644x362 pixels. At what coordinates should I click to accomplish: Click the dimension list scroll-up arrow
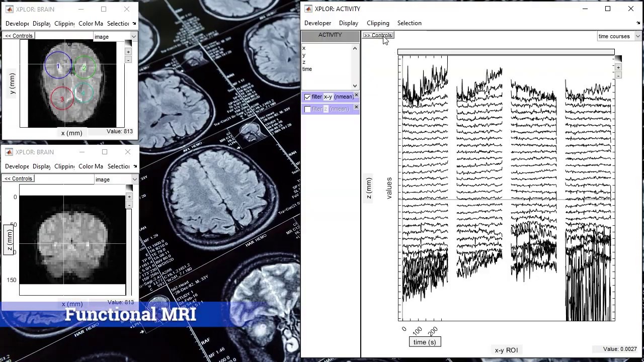(355, 48)
